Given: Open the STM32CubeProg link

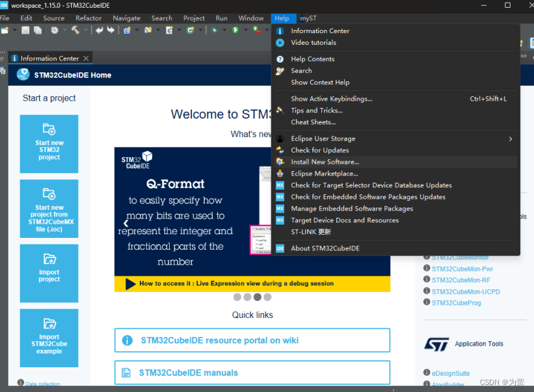Looking at the screenshot, I should pos(457,303).
